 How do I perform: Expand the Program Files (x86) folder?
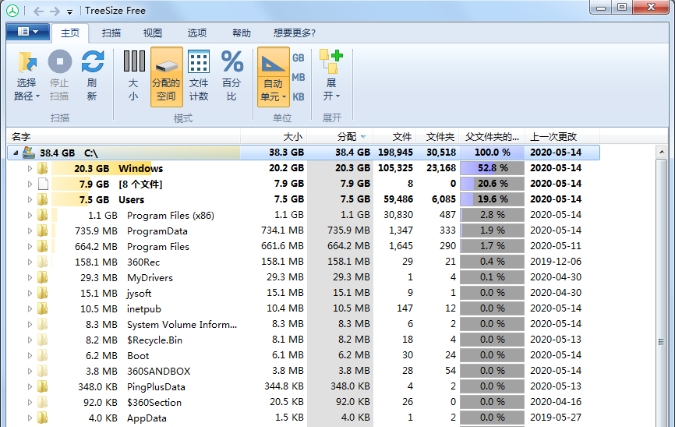(30, 215)
